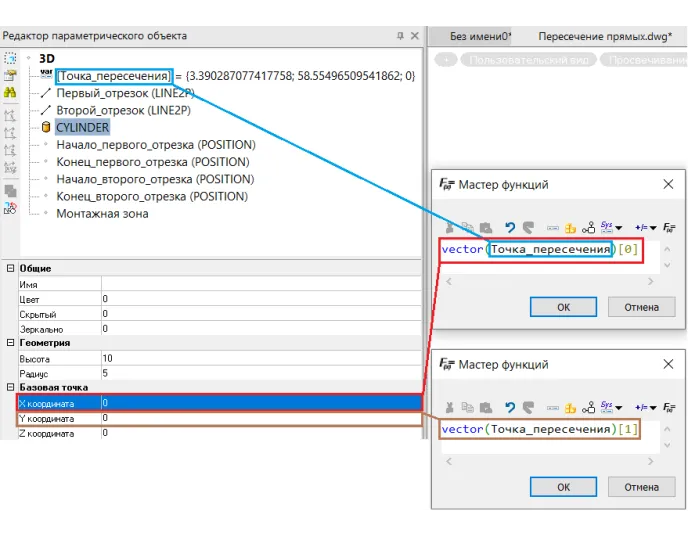
Task: Click the rightmost Fpp icon in [0] wizard toolbar
Action: (x=669, y=227)
